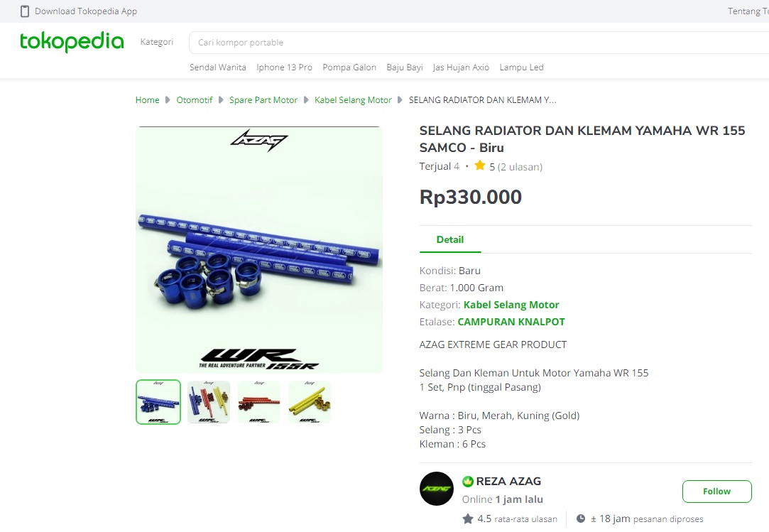The image size is (769, 532).
Task: Click the green badge next to REZA AZAG
Action: [467, 482]
